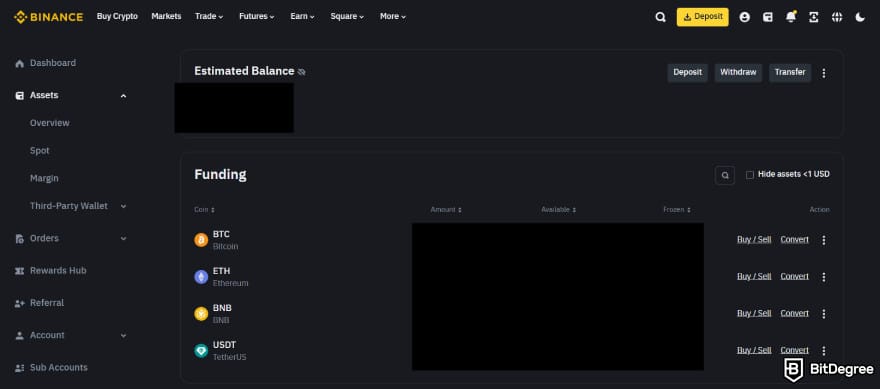Click the BNB coin icon
This screenshot has height=389, width=880.
tap(201, 314)
